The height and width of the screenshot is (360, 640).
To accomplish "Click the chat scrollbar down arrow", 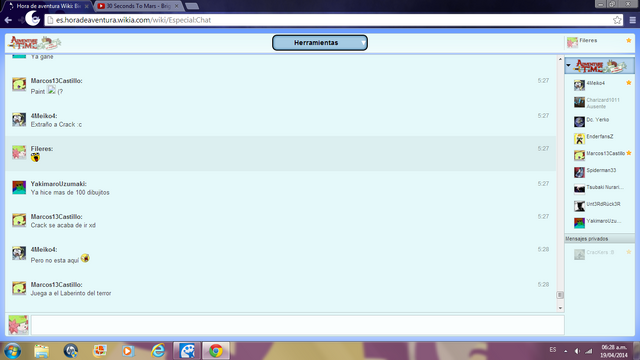I will pyautogui.click(x=560, y=308).
